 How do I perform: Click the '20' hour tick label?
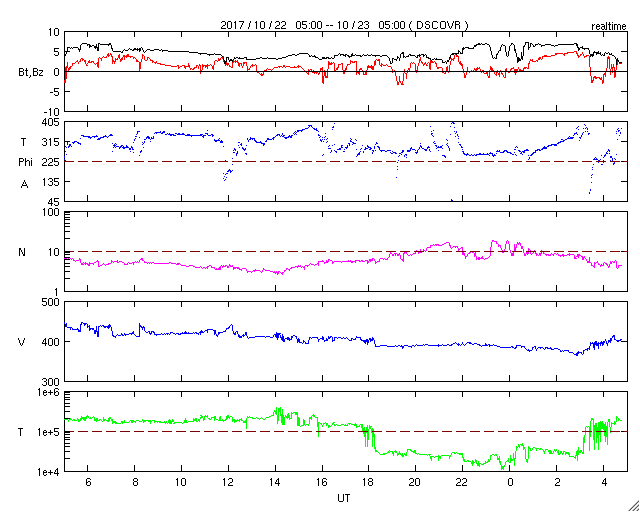click(x=416, y=482)
